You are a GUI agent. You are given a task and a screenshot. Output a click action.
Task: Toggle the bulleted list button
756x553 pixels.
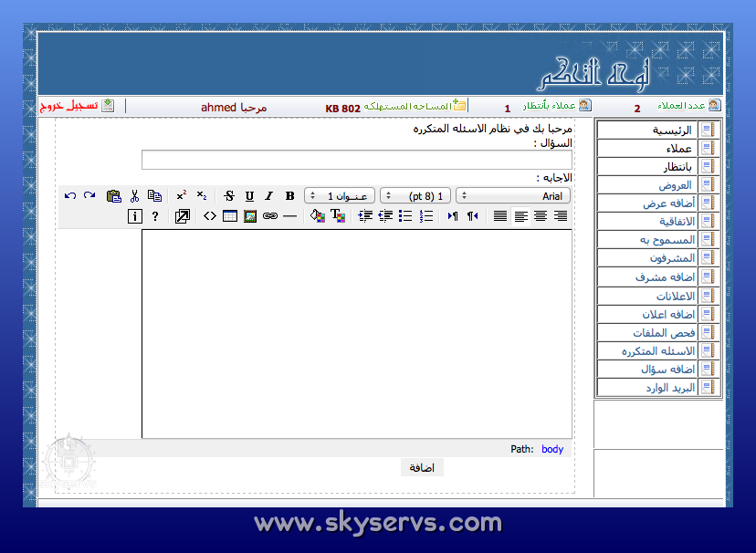pos(405,216)
